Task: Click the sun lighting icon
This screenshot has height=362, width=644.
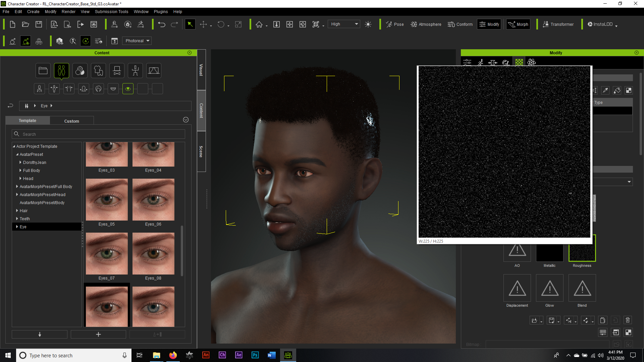Action: [368, 24]
